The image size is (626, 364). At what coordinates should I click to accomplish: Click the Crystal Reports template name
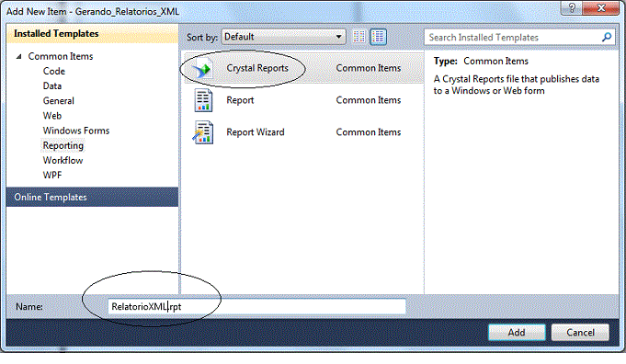click(x=257, y=68)
